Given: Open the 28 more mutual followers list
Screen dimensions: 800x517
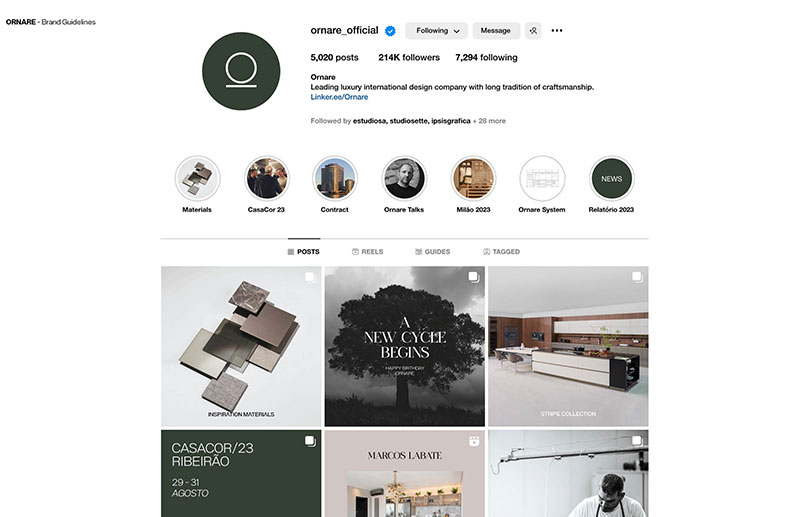Looking at the screenshot, I should [489, 121].
